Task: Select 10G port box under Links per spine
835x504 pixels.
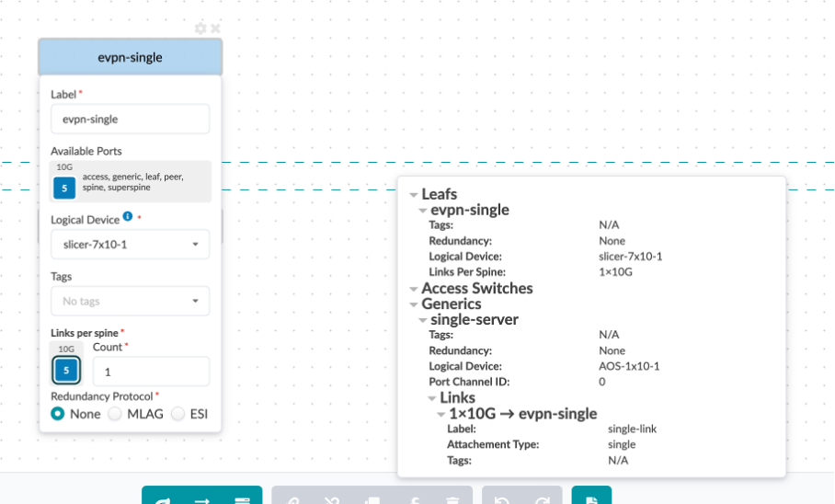Action: (65, 371)
